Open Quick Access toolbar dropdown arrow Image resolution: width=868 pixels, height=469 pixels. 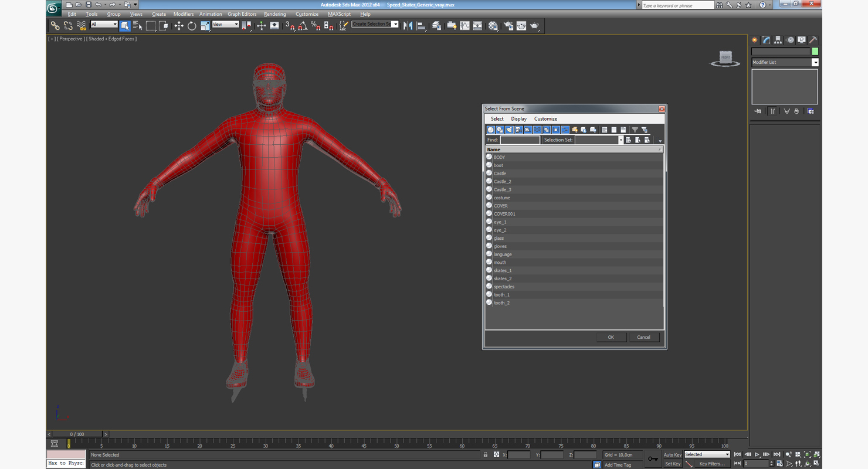(135, 5)
